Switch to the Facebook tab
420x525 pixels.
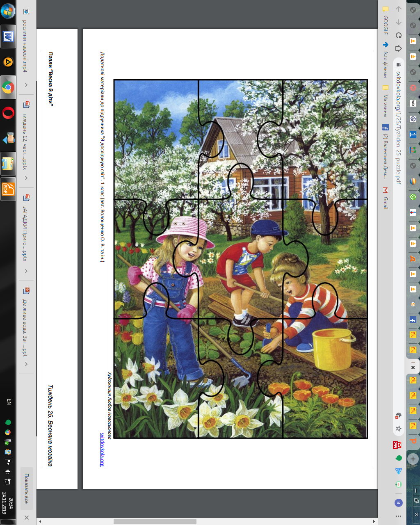pos(413,320)
